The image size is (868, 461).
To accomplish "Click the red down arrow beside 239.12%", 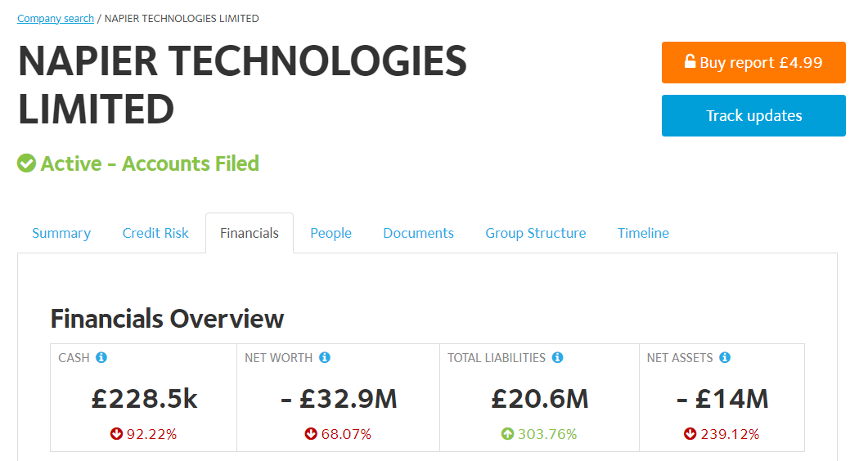I will (690, 434).
